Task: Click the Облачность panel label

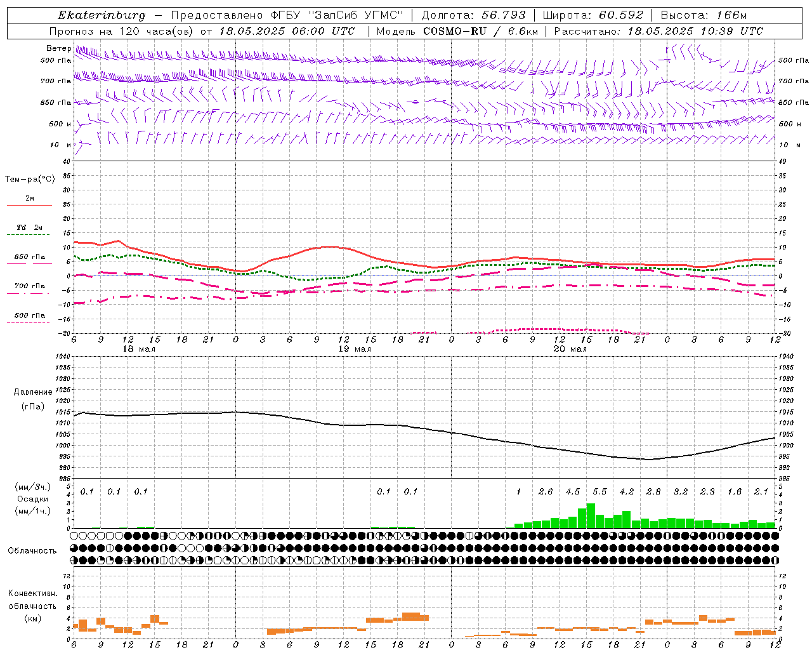Action: pos(32,551)
